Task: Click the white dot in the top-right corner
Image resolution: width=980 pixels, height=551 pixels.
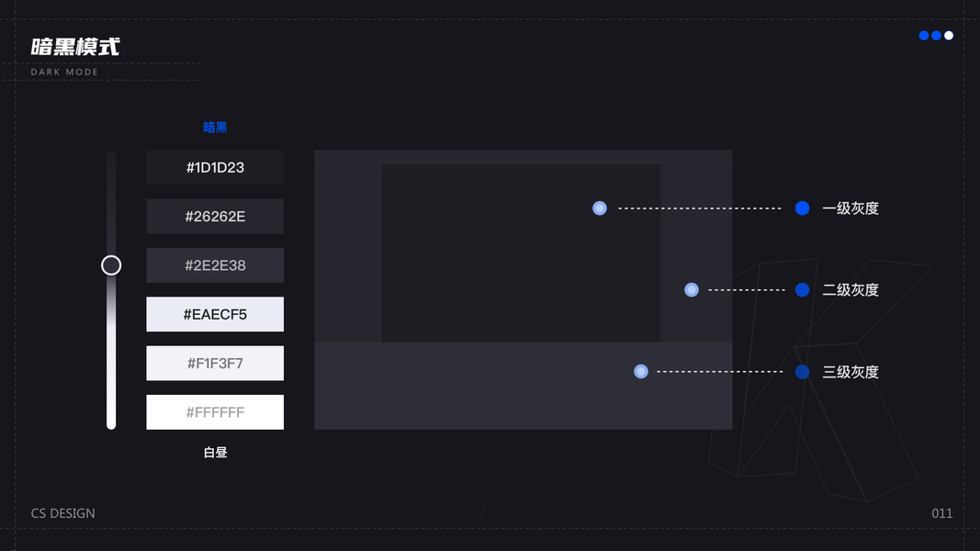Action: 949,36
